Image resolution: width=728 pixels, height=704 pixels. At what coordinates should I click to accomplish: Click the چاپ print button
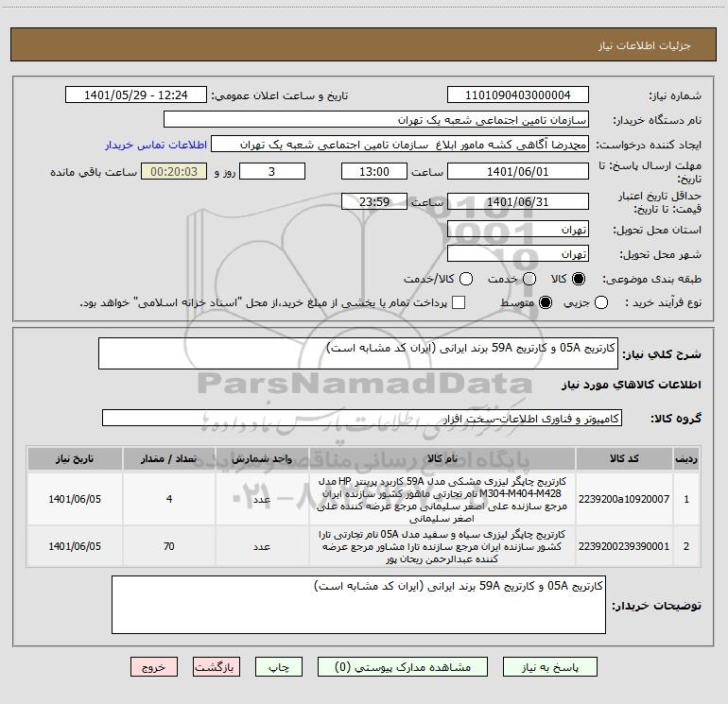(279, 667)
